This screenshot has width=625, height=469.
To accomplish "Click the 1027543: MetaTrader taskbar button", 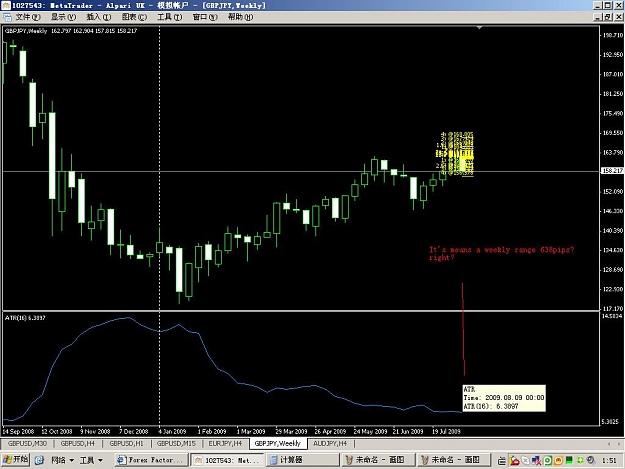I will pyautogui.click(x=226, y=460).
